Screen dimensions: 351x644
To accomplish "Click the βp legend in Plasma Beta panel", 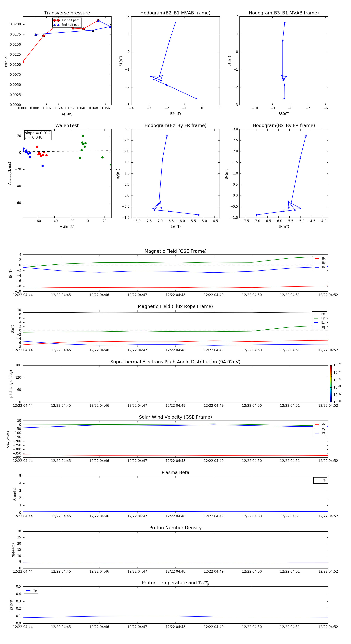I will point(320,480).
